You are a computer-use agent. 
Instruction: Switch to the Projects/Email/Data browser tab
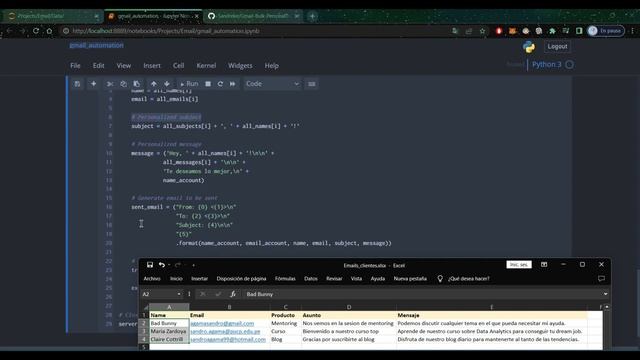click(x=52, y=16)
